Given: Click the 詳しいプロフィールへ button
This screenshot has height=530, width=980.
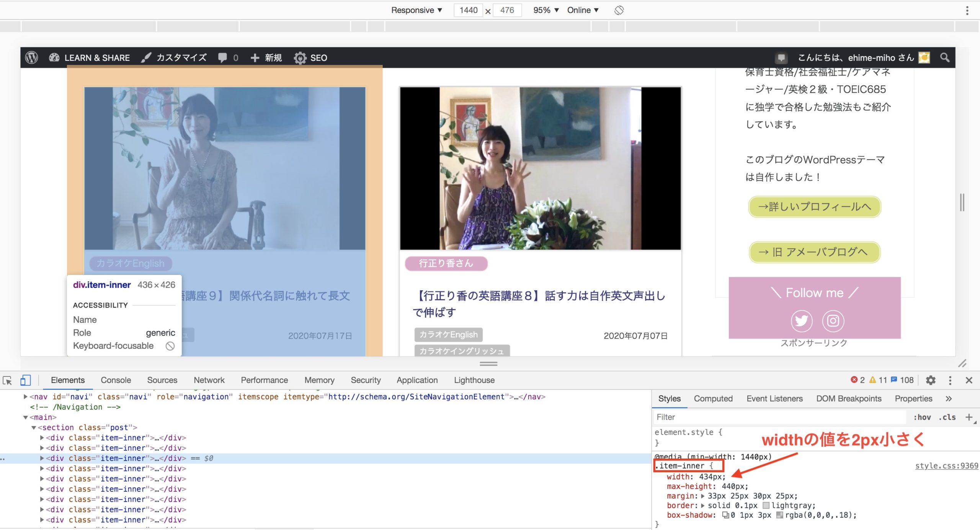Looking at the screenshot, I should [814, 206].
